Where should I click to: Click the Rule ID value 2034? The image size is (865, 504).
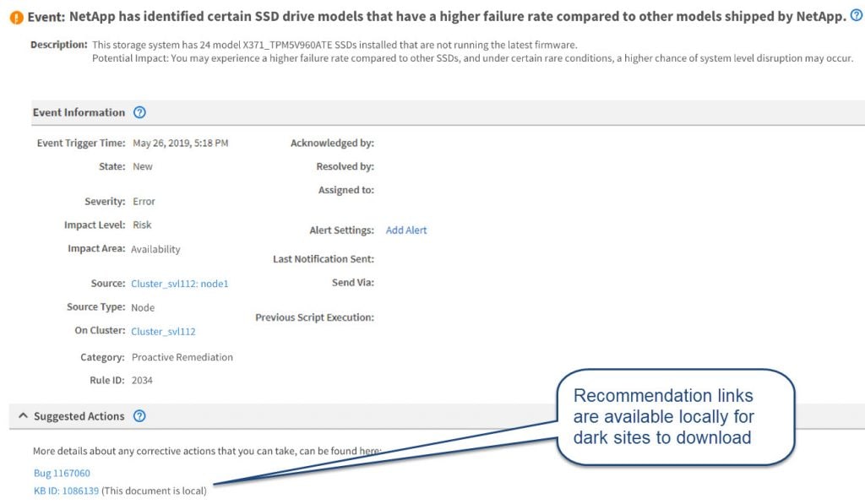click(x=142, y=381)
